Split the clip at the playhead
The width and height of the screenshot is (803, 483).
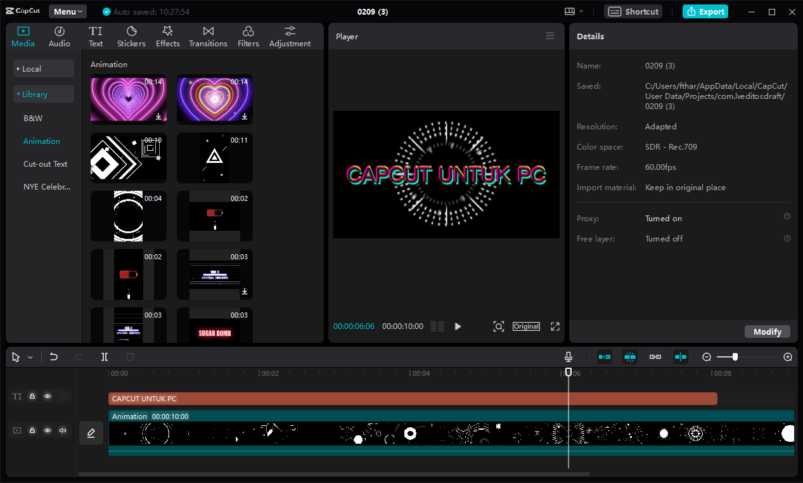tap(104, 357)
